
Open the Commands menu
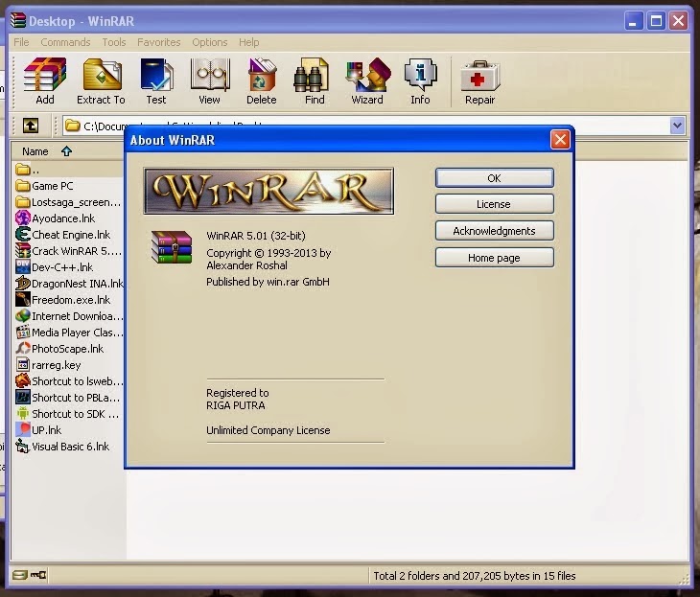65,42
